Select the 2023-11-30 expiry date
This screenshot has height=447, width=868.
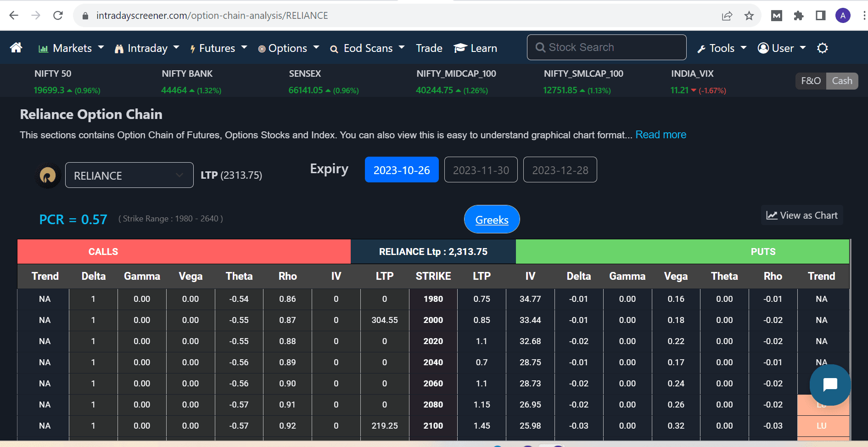(x=481, y=170)
